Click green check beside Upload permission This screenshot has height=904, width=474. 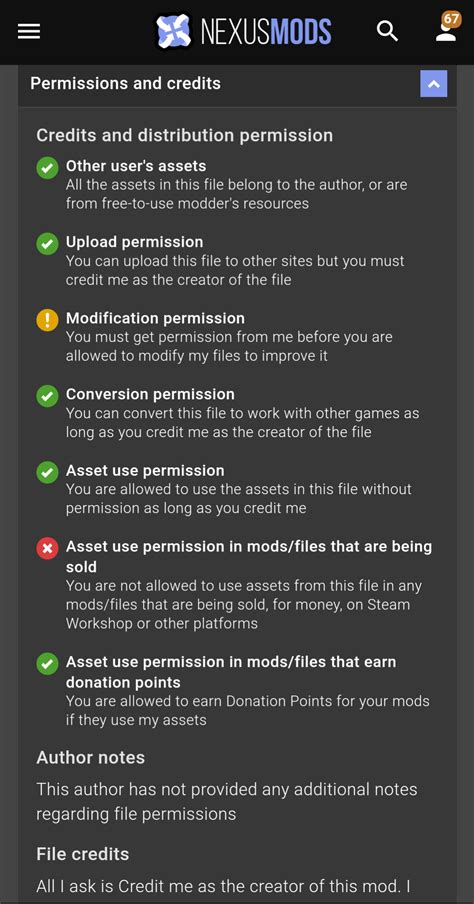[x=47, y=244]
